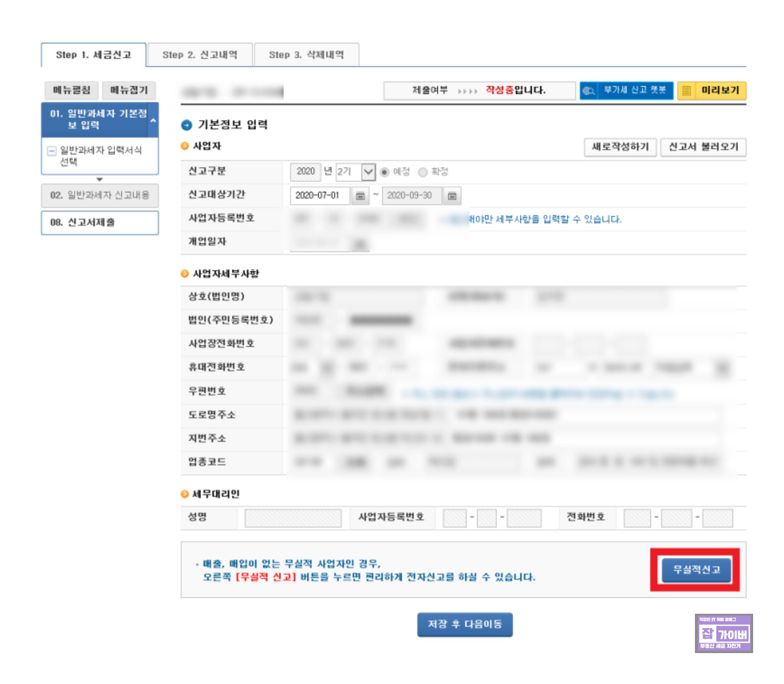This screenshot has width=784, height=684.
Task: Open the 2기 period dropdown
Action: (x=368, y=172)
